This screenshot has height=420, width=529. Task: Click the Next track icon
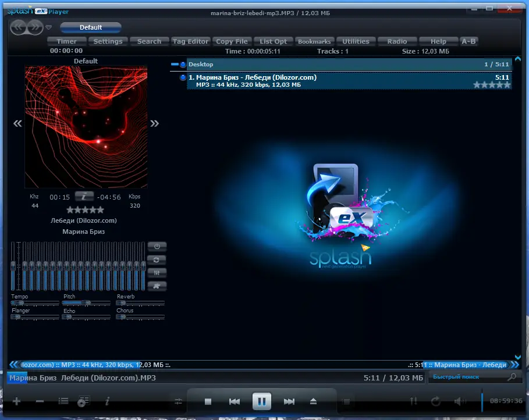[x=289, y=401]
